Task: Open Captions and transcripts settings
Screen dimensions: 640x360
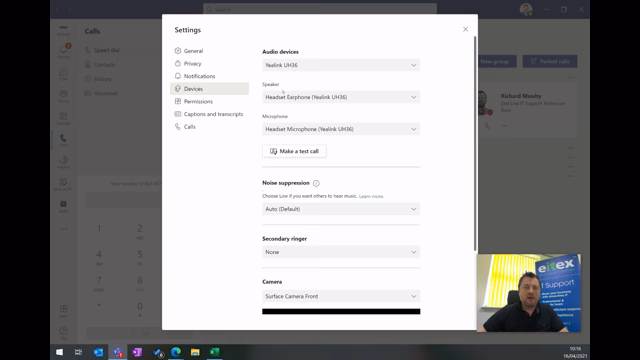Action: 209,114
